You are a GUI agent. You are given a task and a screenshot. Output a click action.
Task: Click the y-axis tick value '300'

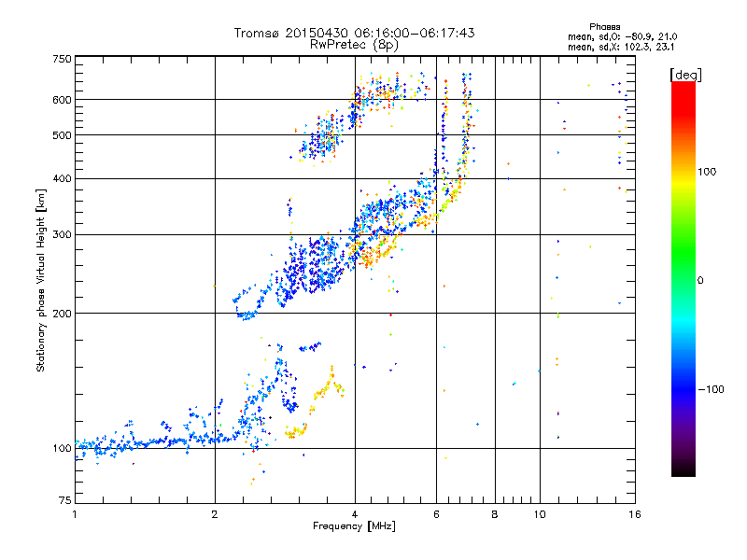click(x=62, y=235)
